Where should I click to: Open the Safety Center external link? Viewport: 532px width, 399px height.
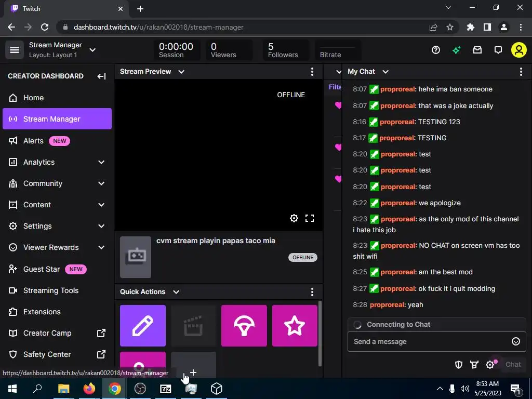pyautogui.click(x=57, y=354)
